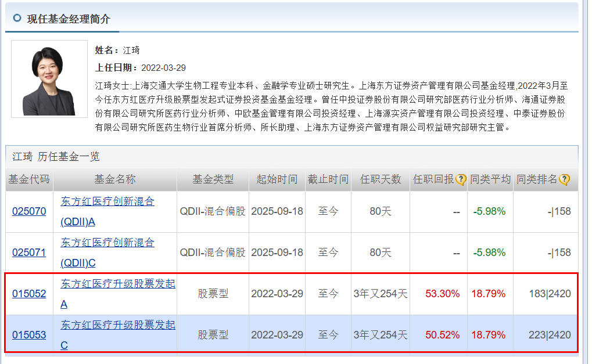Select 3年又254天 tenure in 015052 row
This screenshot has height=364, width=592.
pyautogui.click(x=380, y=294)
